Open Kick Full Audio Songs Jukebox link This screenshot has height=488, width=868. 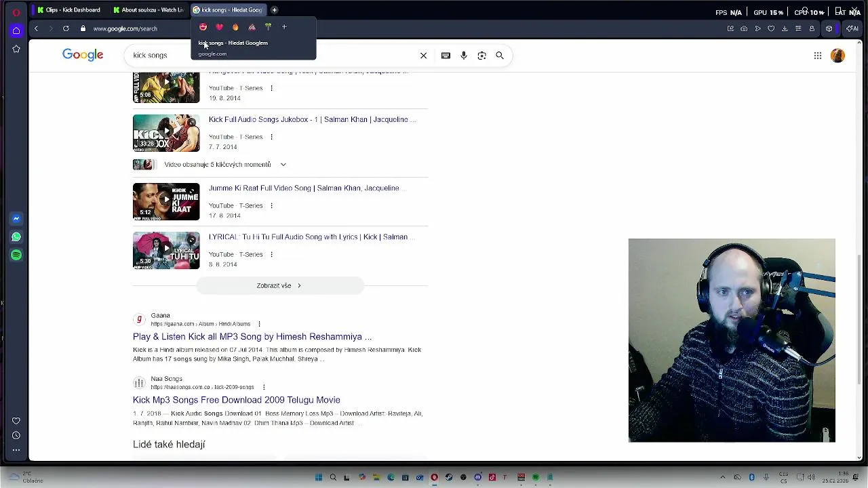[312, 119]
